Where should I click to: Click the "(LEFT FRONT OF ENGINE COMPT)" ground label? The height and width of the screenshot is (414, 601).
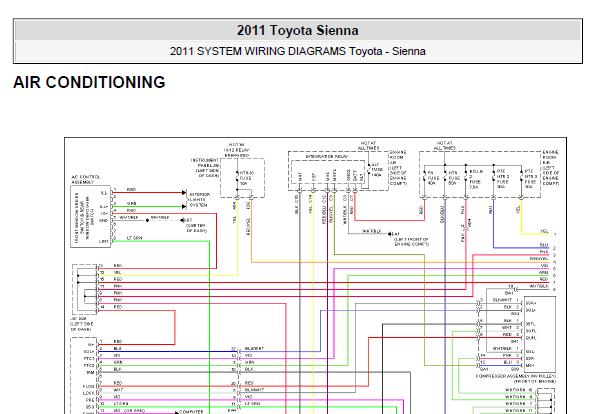[411, 242]
